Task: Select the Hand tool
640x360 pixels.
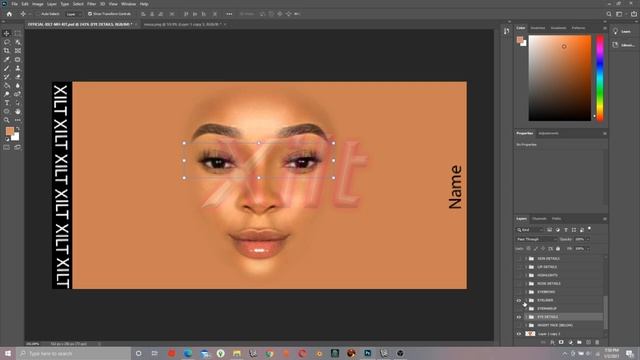Action: (x=18, y=111)
